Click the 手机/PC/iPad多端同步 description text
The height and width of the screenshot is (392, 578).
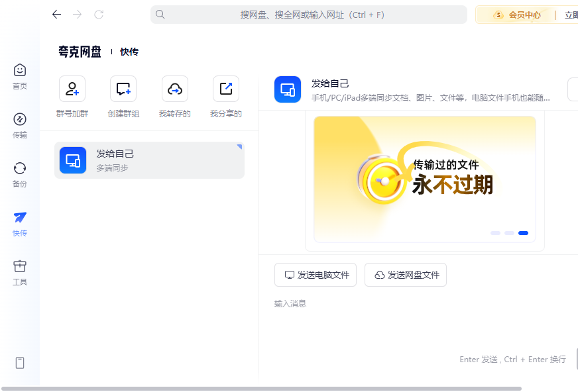click(431, 98)
